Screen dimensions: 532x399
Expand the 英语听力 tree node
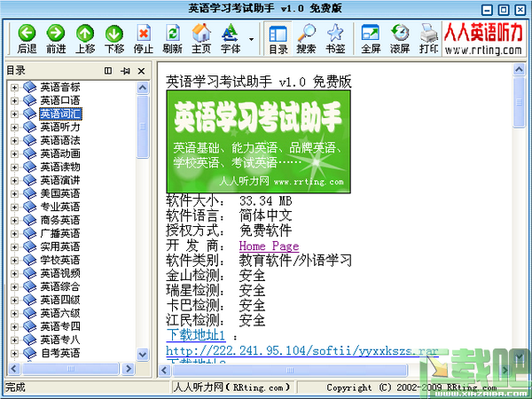tap(14, 127)
